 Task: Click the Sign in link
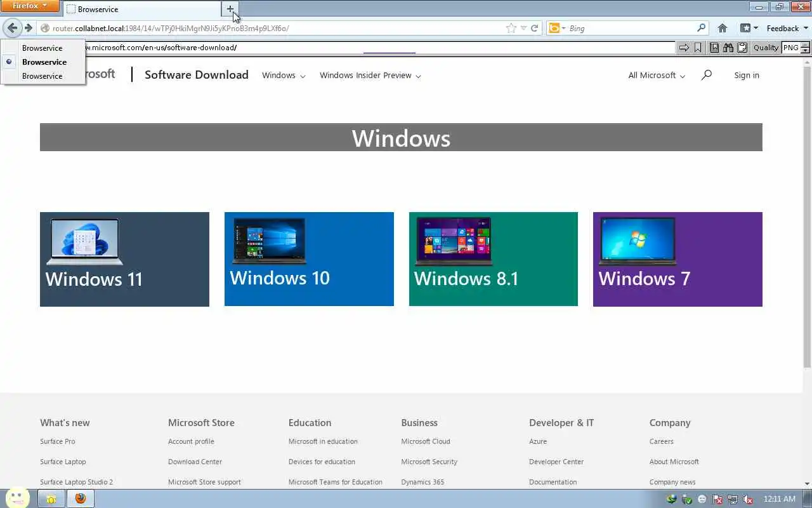click(x=747, y=75)
